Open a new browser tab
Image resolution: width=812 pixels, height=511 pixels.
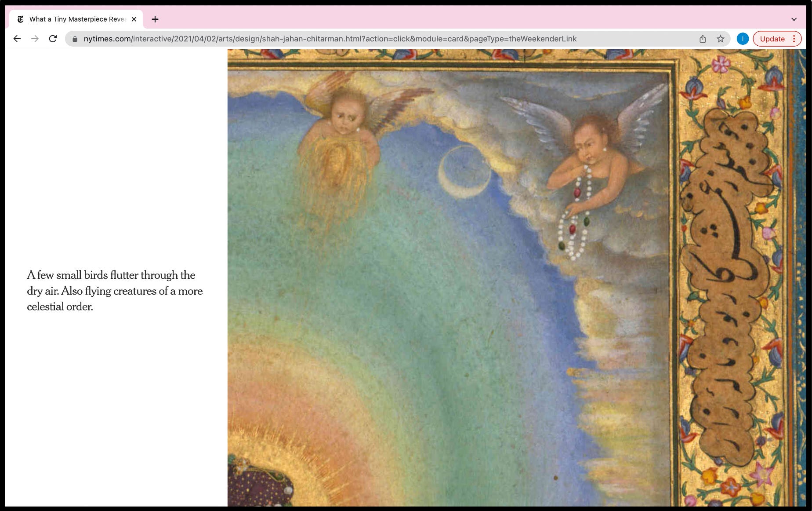click(x=155, y=19)
